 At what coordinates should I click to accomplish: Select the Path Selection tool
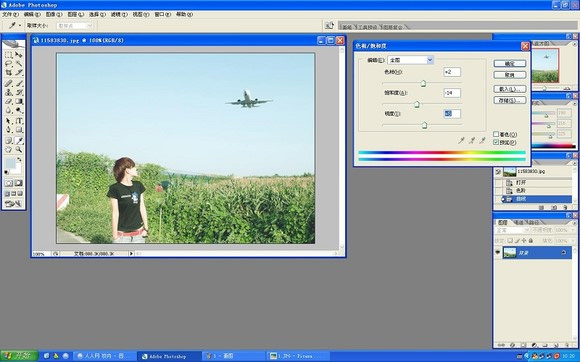(x=9, y=121)
